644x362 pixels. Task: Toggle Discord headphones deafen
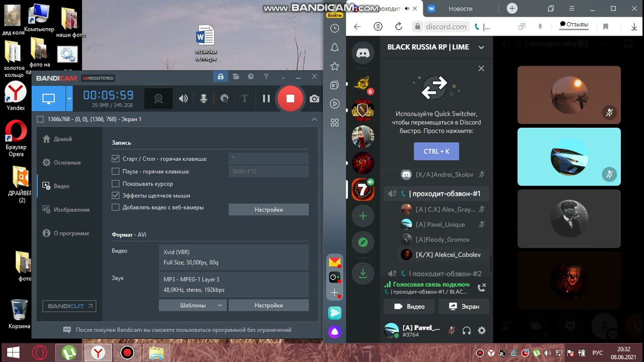point(466,330)
